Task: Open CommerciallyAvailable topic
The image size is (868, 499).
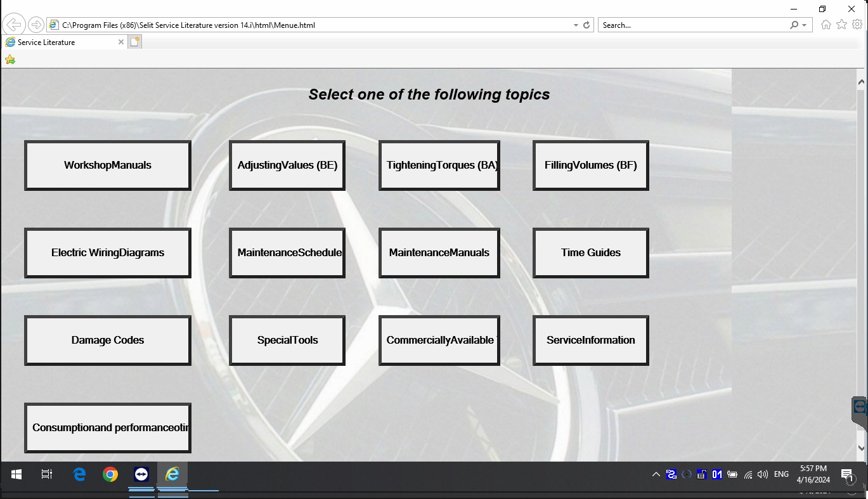Action: tap(439, 340)
